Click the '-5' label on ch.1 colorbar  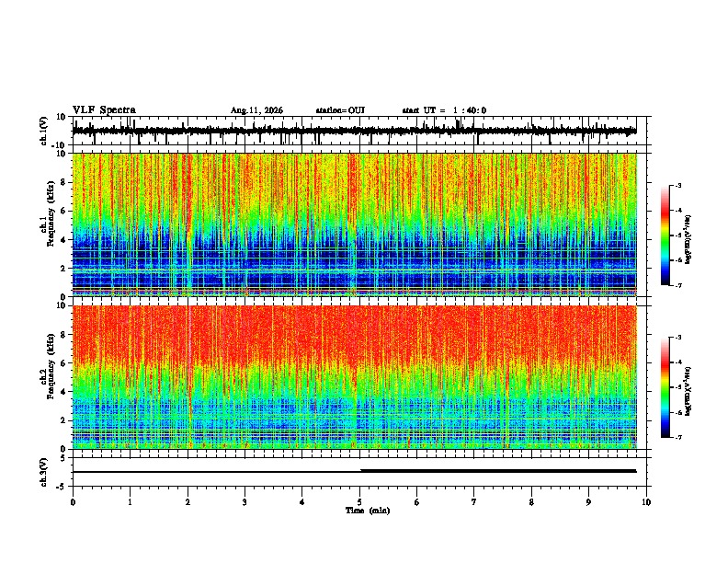point(677,236)
